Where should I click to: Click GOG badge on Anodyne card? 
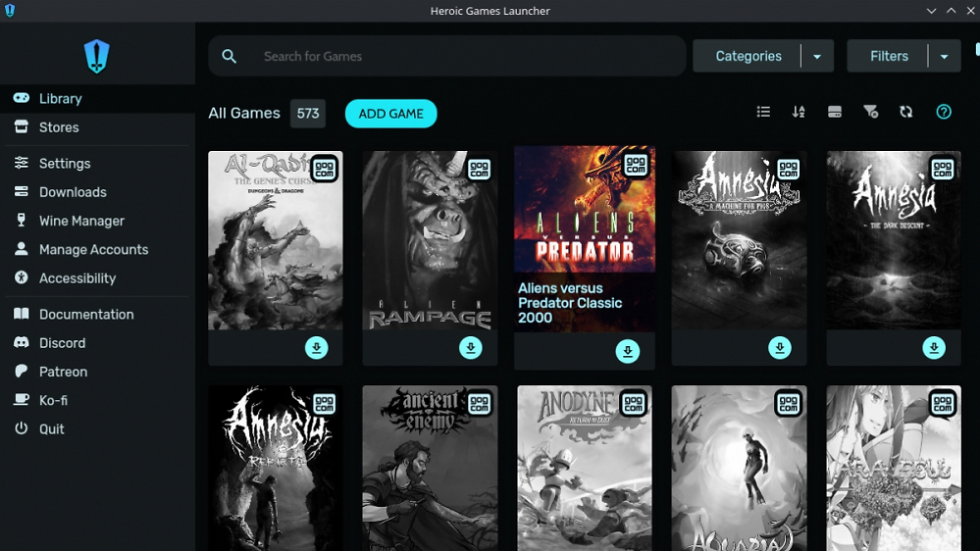point(633,404)
